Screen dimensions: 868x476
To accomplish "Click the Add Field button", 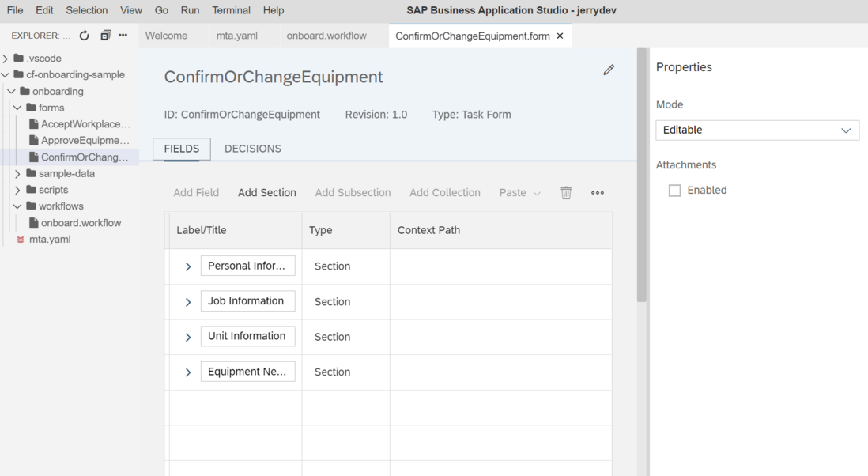I will tap(196, 193).
